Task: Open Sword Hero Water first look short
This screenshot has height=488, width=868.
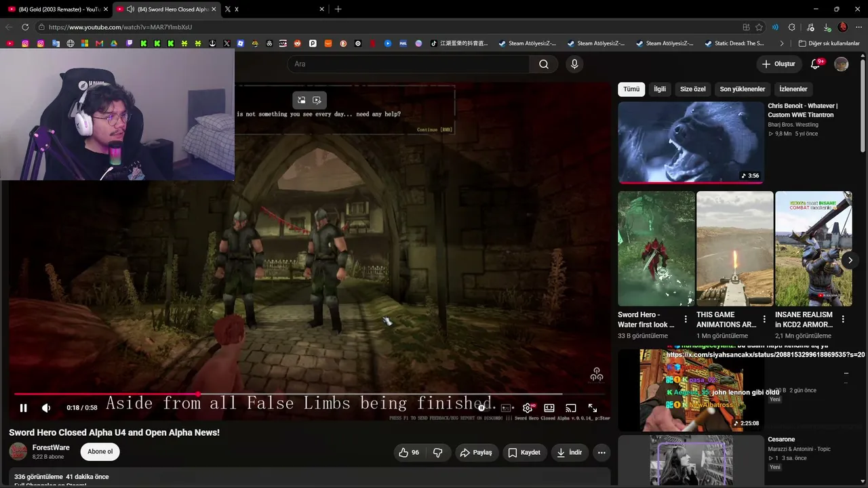Action: pyautogui.click(x=656, y=249)
